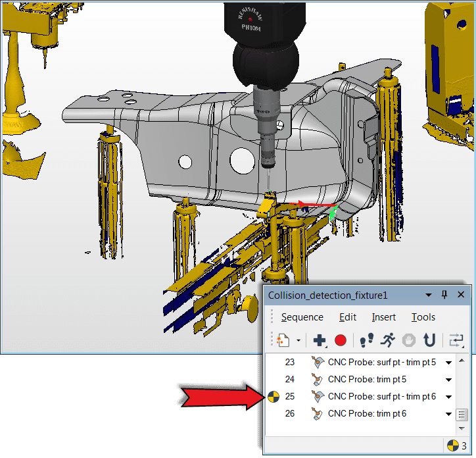476x458 pixels.
Task: Open the Insert menu
Action: 383,317
